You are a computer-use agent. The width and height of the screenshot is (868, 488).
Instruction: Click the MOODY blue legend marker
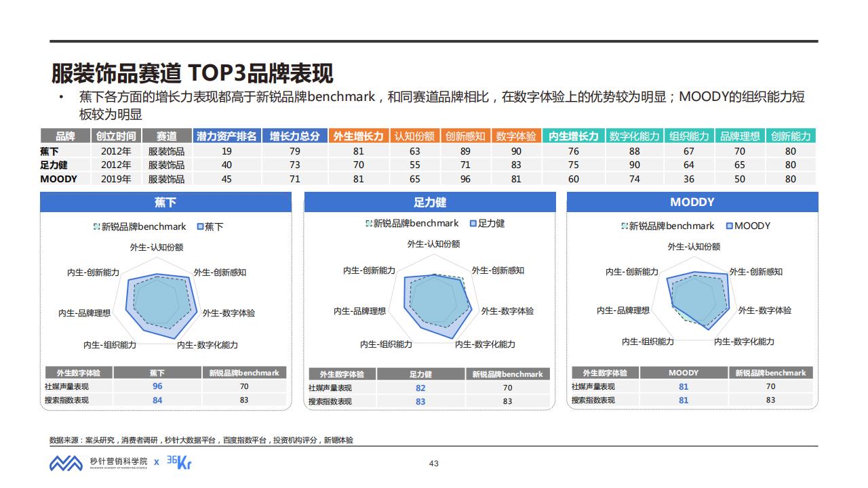point(729,226)
